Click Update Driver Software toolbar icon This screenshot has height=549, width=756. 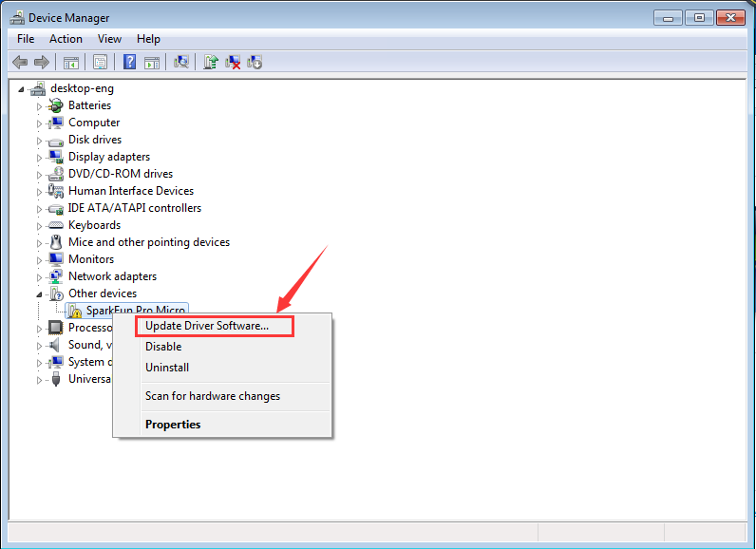[x=211, y=62]
